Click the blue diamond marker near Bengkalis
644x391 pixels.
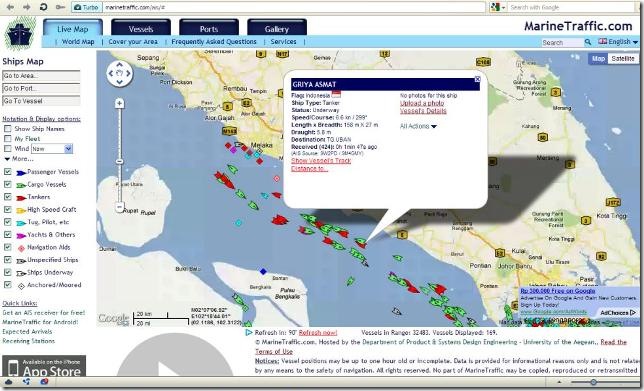[263, 271]
